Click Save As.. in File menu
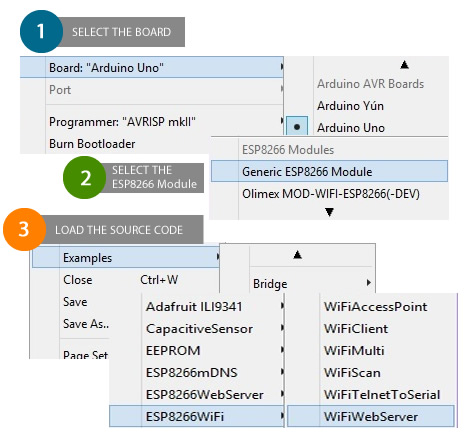Image resolution: width=465 pixels, height=436 pixels. pos(86,324)
